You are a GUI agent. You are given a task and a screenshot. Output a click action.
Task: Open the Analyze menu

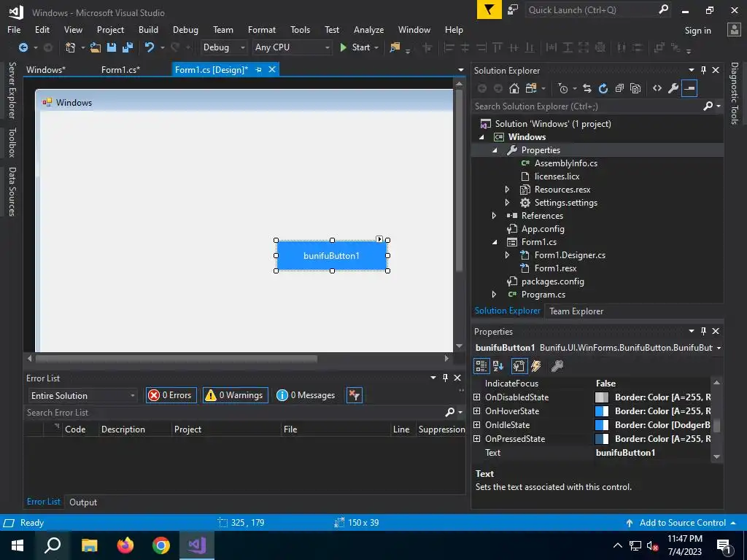(368, 29)
